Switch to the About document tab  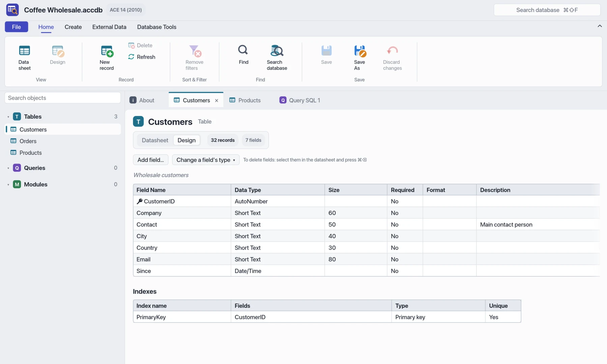(x=142, y=100)
